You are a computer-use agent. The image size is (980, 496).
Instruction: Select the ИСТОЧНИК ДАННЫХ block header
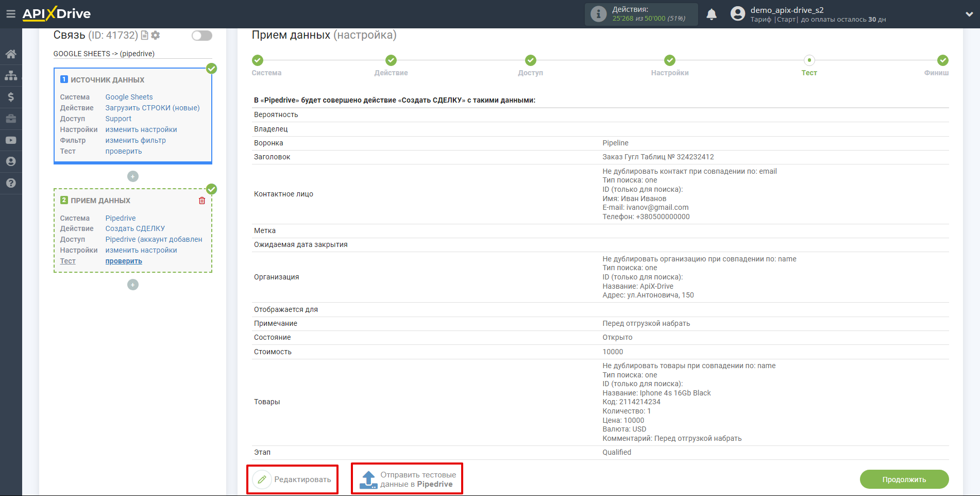[x=107, y=80]
